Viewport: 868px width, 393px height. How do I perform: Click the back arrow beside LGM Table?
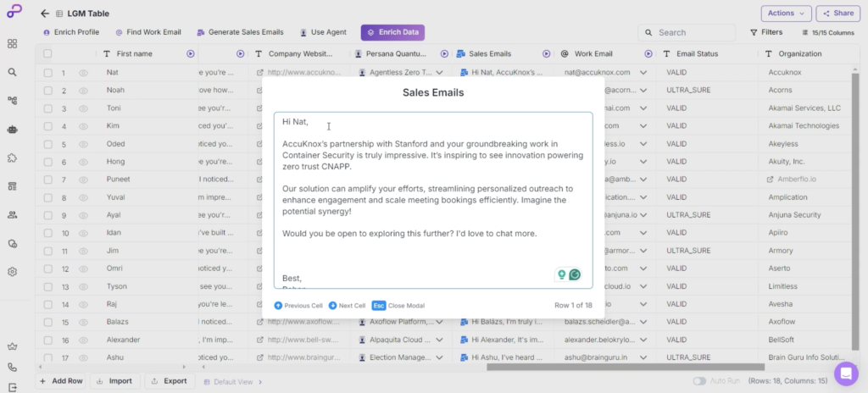click(45, 14)
